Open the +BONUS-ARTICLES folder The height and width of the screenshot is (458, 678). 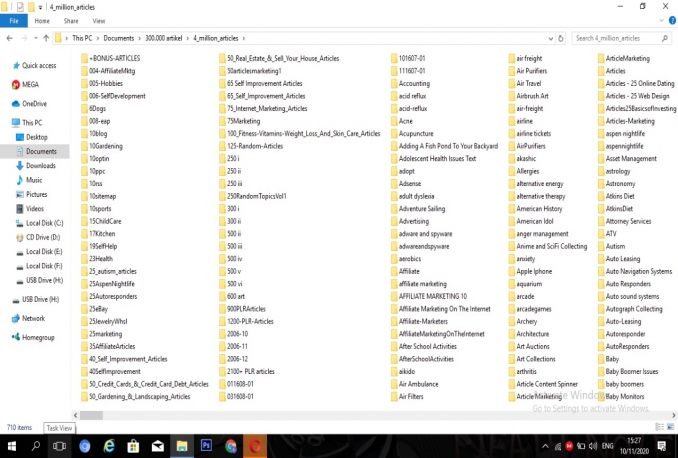point(112,59)
